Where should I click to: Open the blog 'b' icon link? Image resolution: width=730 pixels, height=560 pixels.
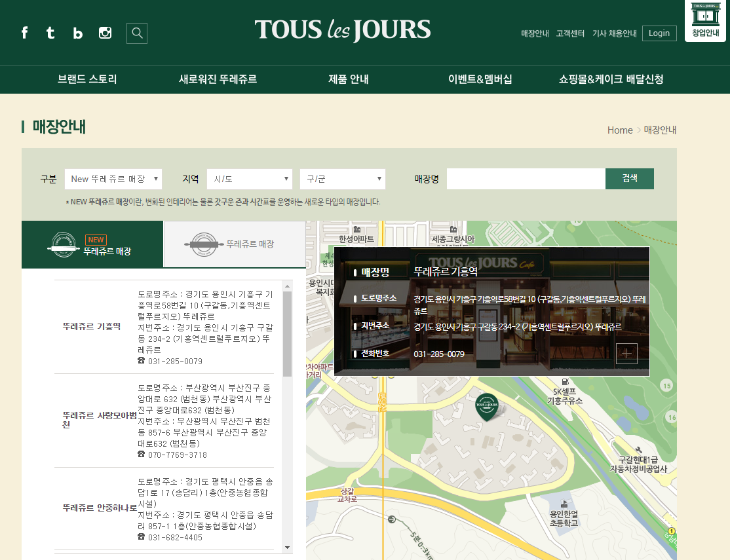tap(78, 33)
